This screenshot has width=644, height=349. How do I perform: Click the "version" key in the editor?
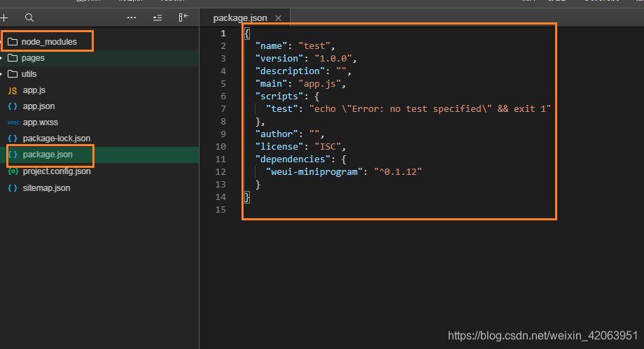279,58
